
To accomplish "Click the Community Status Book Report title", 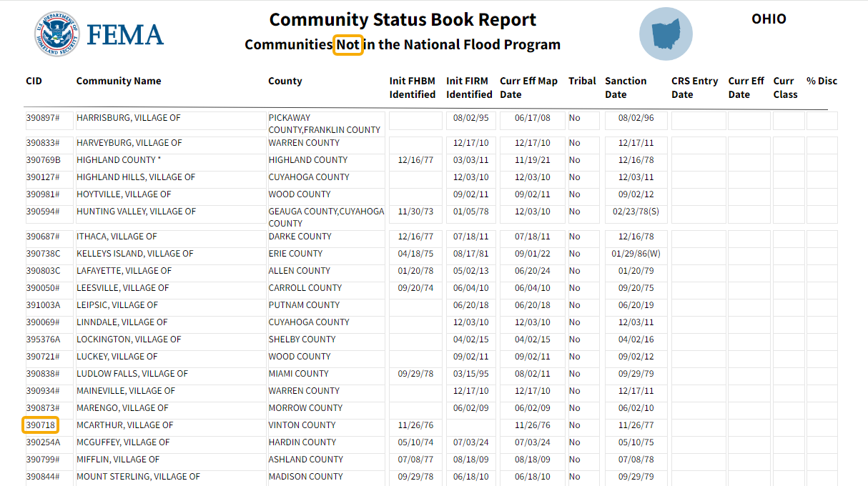I will [403, 20].
